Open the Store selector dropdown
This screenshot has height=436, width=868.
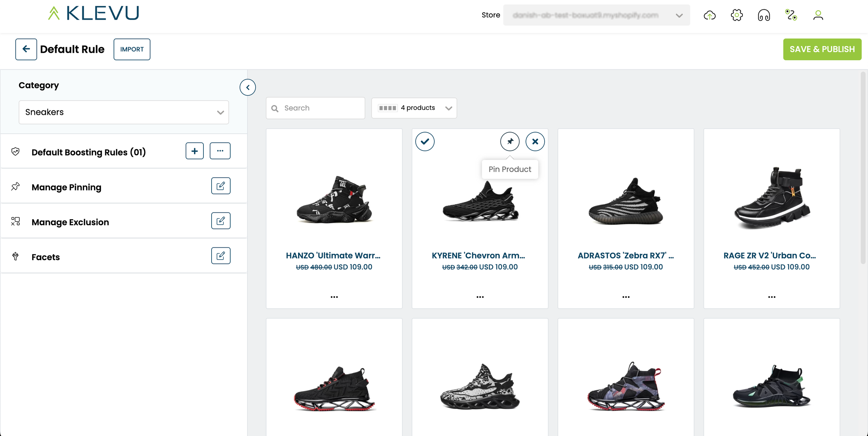click(x=596, y=15)
